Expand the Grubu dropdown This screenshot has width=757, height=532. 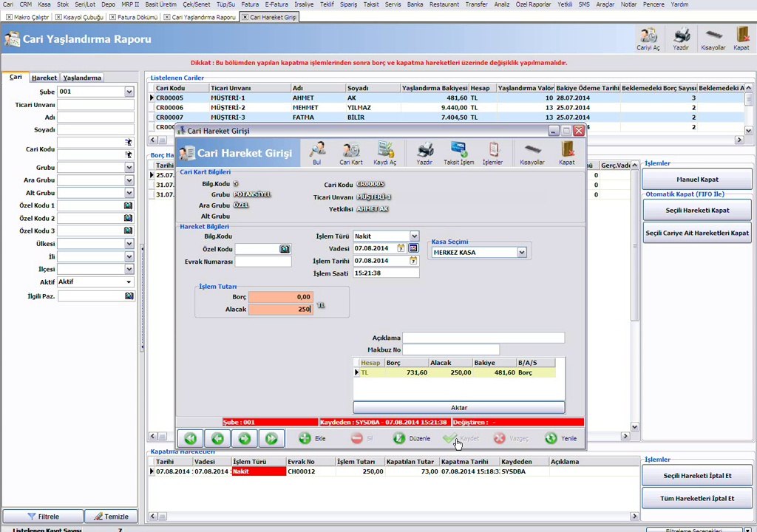[129, 168]
